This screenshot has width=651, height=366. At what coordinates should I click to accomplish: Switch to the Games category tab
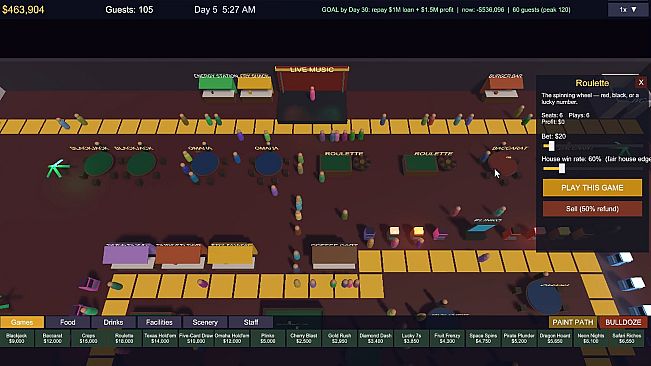[x=22, y=322]
